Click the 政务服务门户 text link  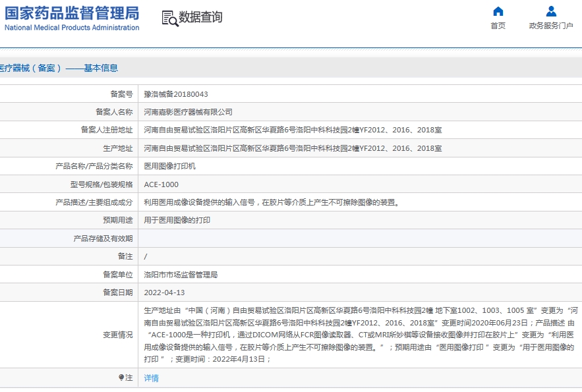(x=551, y=26)
